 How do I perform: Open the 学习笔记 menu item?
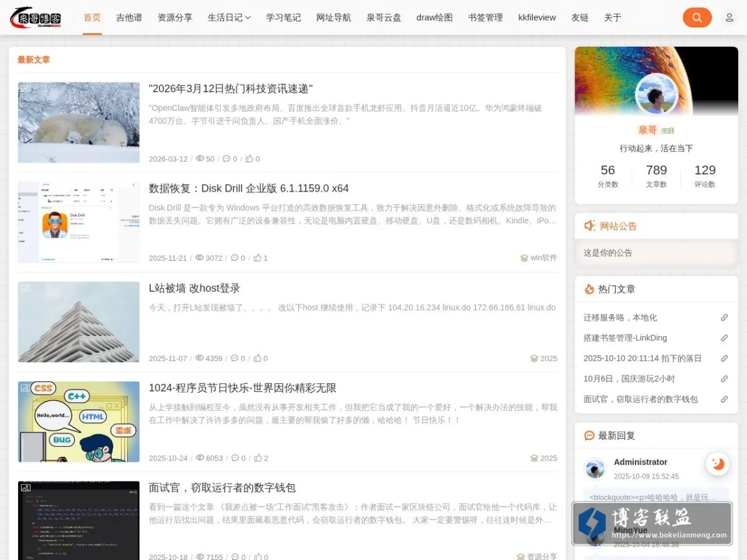coord(283,17)
